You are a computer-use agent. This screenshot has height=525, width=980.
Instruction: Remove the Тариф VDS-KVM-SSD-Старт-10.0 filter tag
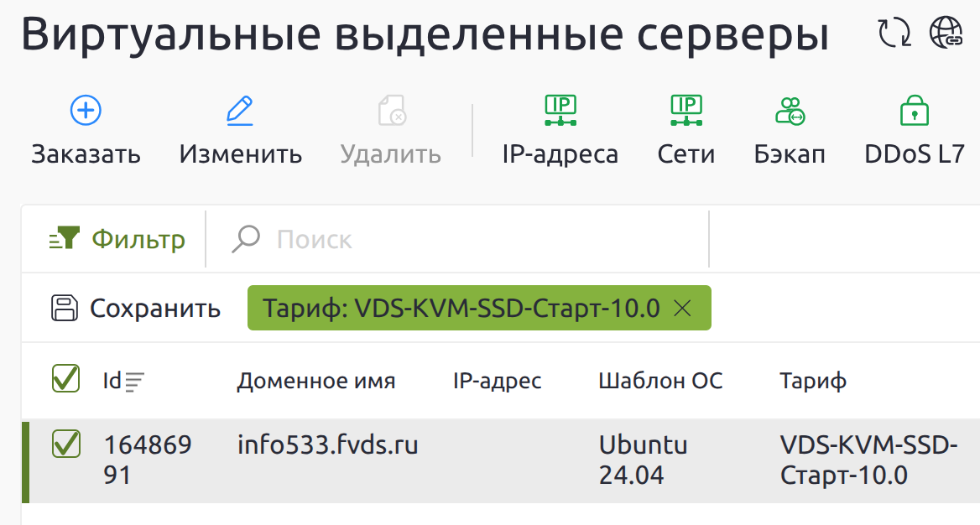(682, 309)
